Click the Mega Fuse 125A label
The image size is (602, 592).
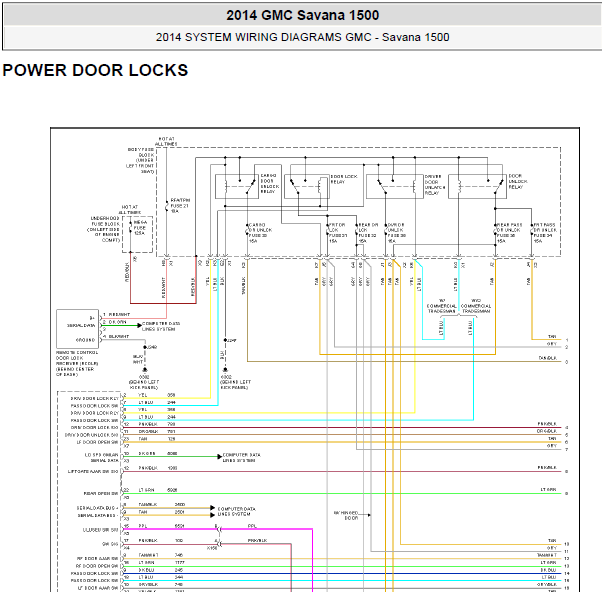click(140, 228)
